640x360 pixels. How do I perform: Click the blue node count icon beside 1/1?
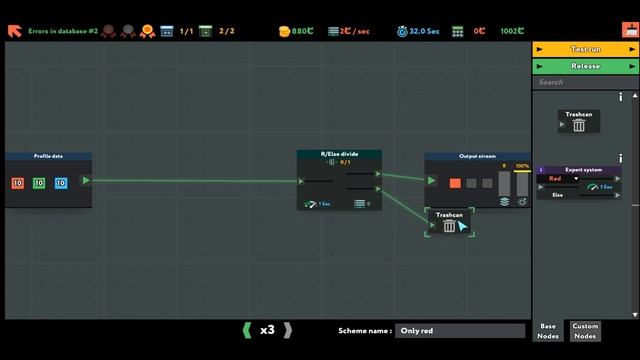[167, 31]
